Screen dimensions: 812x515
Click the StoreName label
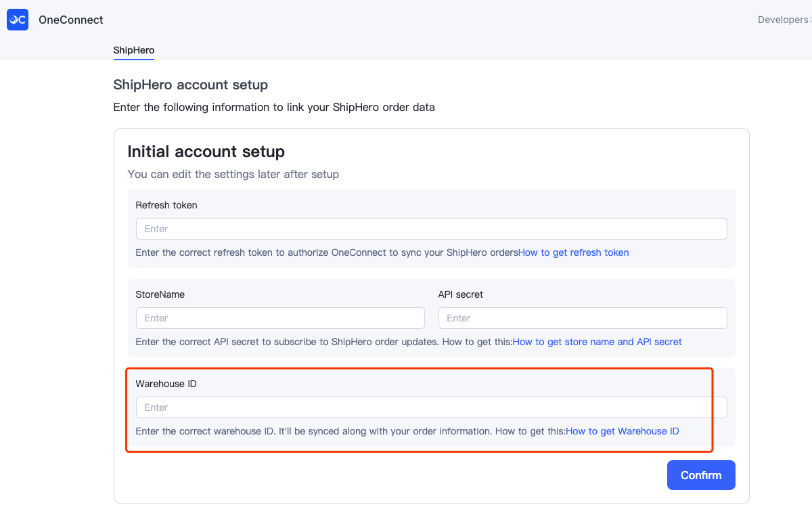pyautogui.click(x=160, y=294)
